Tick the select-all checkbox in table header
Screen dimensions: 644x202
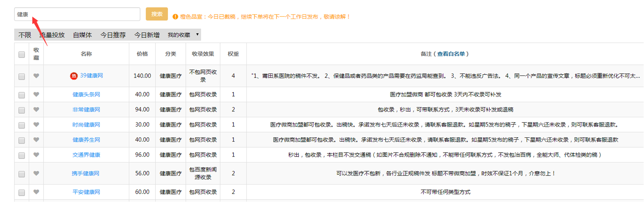[22, 54]
